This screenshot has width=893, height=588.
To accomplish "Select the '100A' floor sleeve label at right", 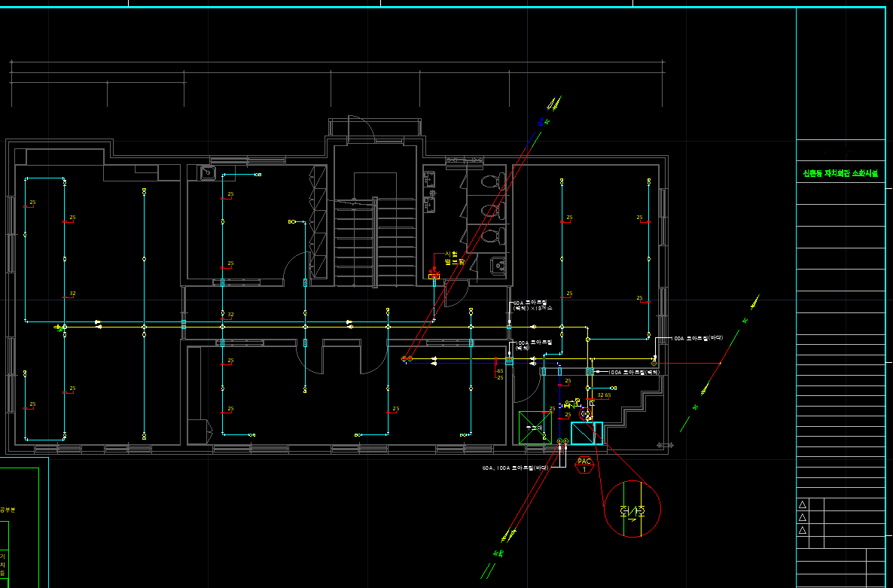I will click(697, 339).
